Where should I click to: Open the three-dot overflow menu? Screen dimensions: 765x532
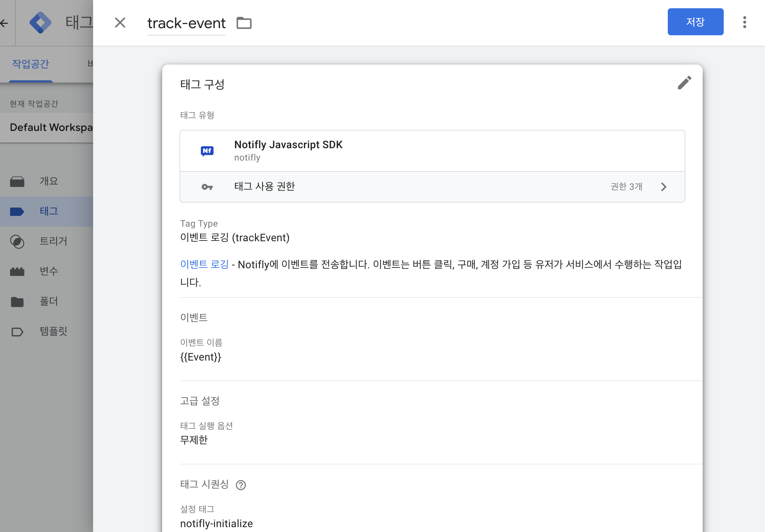click(744, 22)
